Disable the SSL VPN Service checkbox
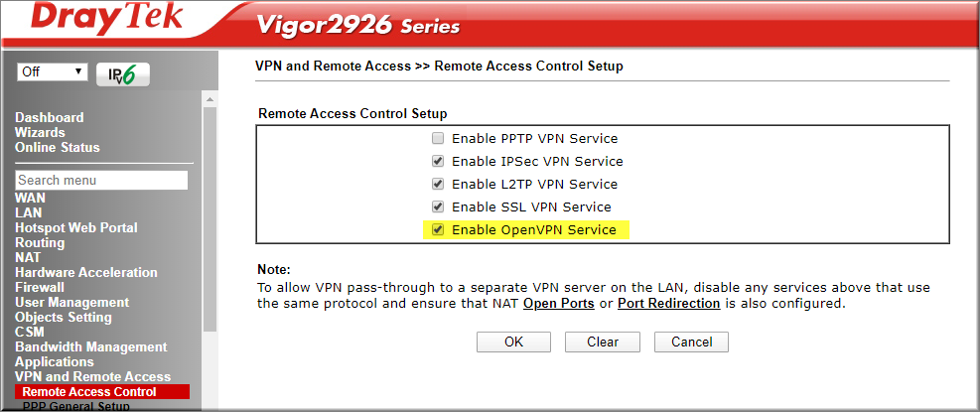 [438, 206]
